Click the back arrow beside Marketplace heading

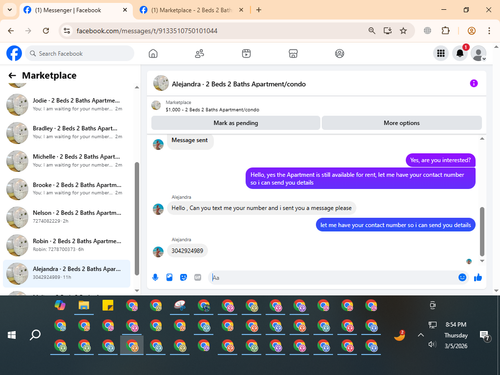(x=12, y=76)
